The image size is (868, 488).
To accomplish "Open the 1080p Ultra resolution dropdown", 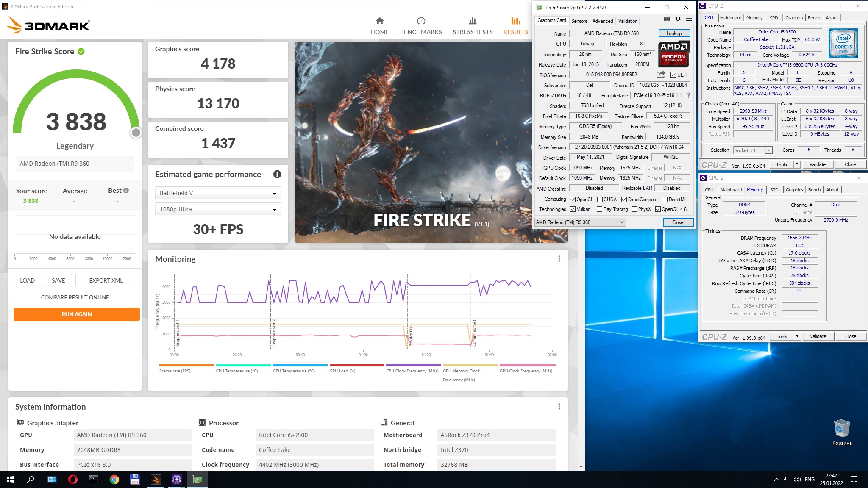I will [x=218, y=209].
